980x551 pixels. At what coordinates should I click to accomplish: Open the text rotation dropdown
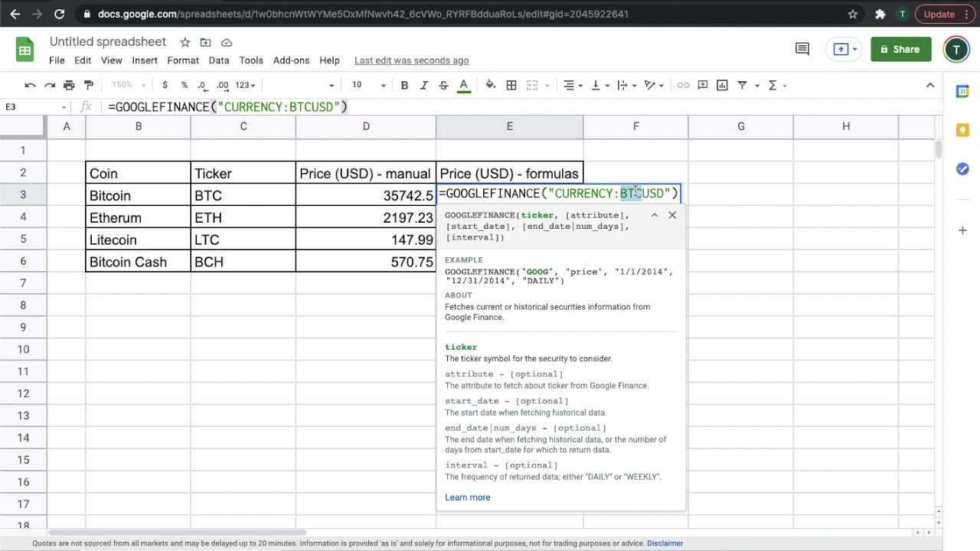click(654, 85)
